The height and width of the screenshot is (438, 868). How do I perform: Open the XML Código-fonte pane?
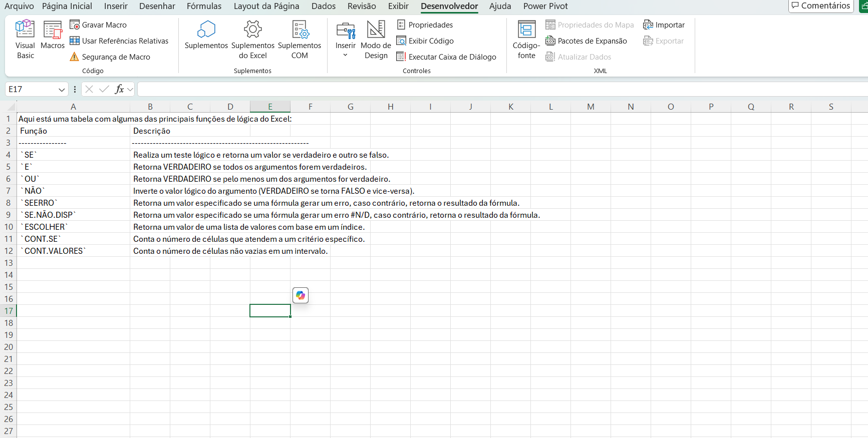point(526,40)
